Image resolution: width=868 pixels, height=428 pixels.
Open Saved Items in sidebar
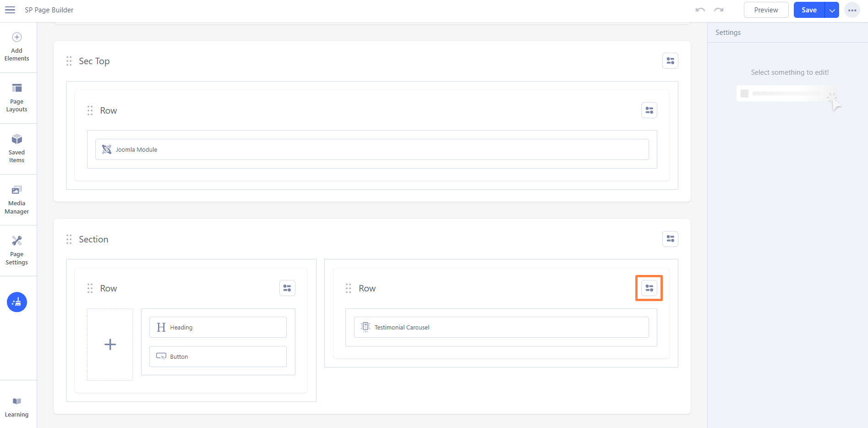point(17,148)
